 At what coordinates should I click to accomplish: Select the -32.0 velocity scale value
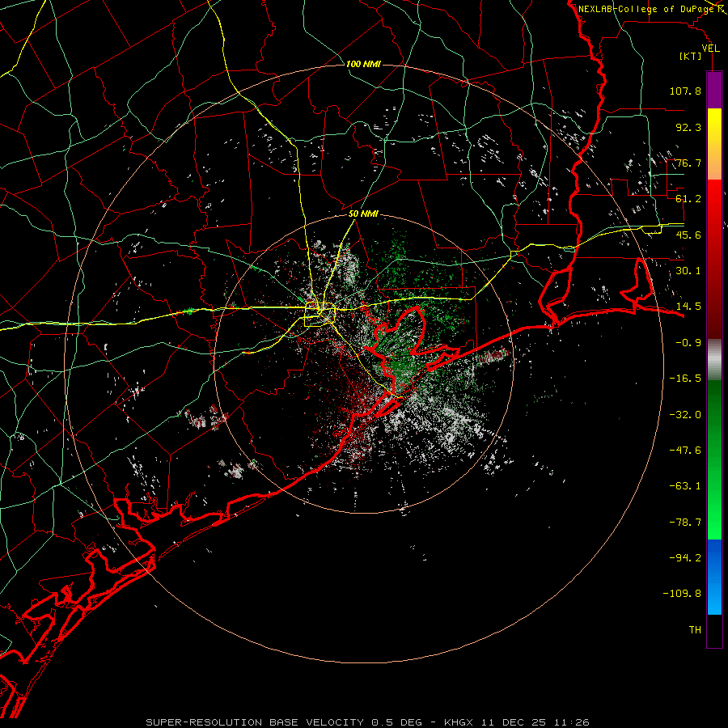pos(685,415)
